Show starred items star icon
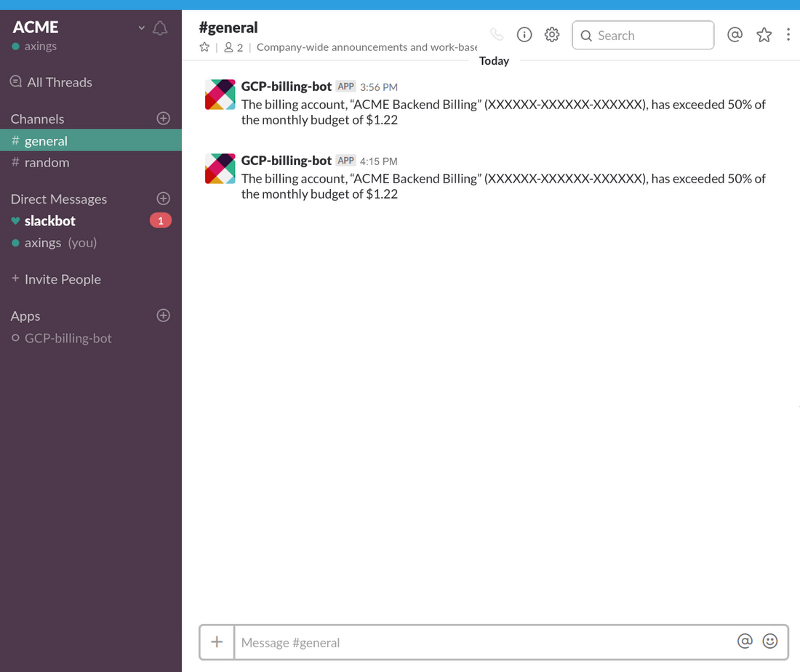800x672 pixels. [x=764, y=35]
